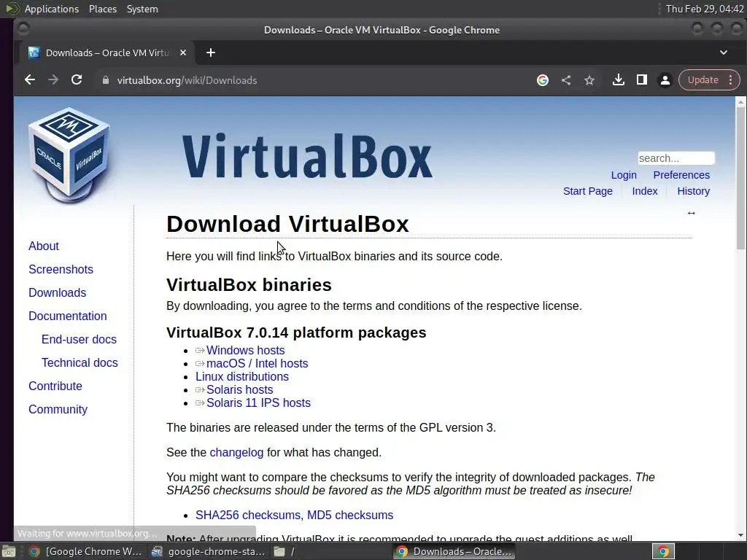
Task: Click the Chrome Update button
Action: [x=703, y=80]
